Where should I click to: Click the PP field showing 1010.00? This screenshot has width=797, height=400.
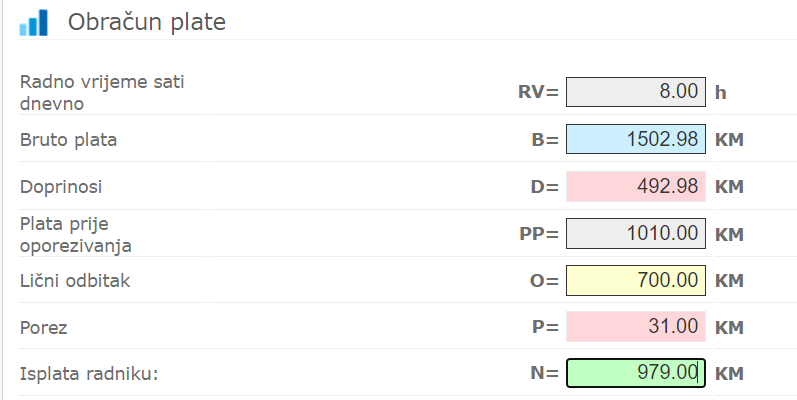[636, 233]
